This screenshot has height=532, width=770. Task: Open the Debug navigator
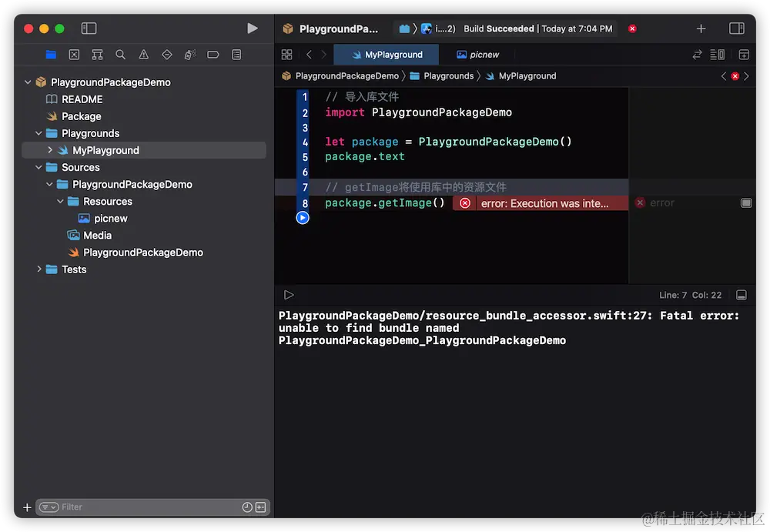[x=190, y=55]
